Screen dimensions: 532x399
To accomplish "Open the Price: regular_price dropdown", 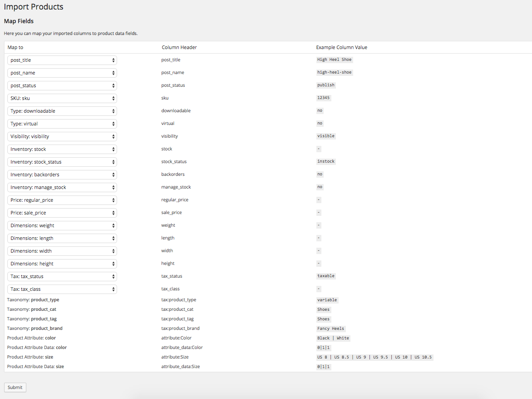I will pyautogui.click(x=62, y=200).
